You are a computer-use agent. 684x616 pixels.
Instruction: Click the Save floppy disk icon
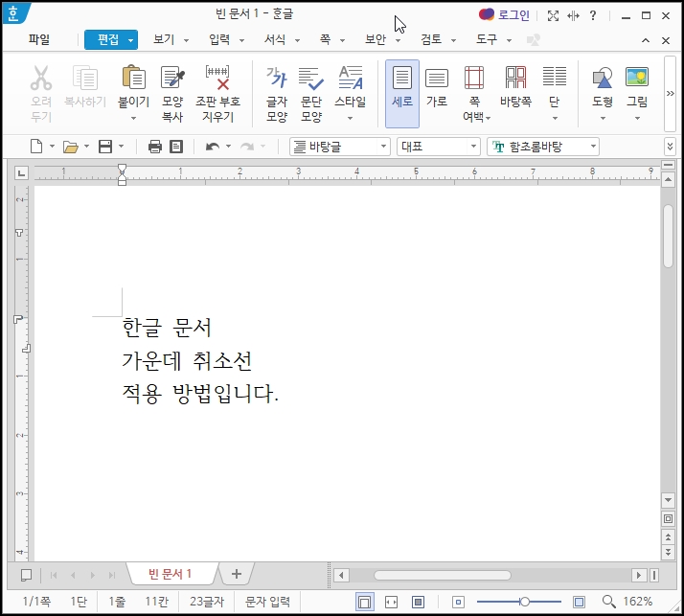105,147
